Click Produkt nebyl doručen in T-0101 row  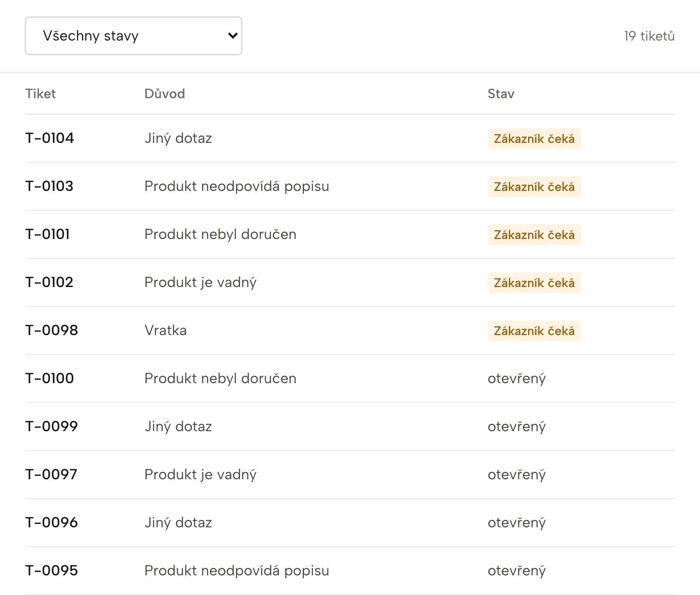[220, 234]
